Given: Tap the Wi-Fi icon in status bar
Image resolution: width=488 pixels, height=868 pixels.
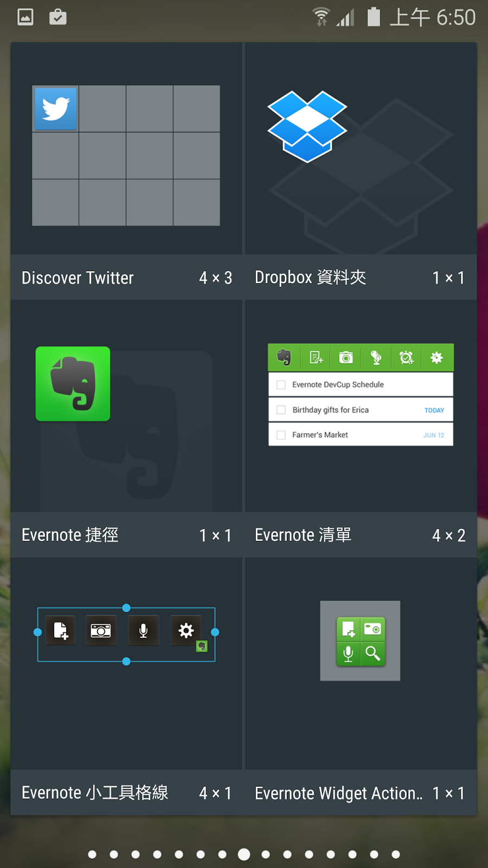Looking at the screenshot, I should (321, 17).
